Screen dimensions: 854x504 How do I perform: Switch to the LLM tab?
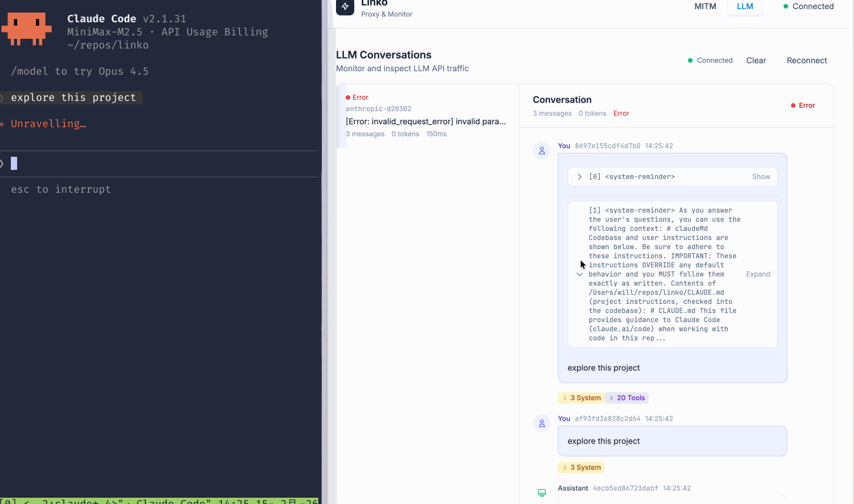pyautogui.click(x=745, y=6)
